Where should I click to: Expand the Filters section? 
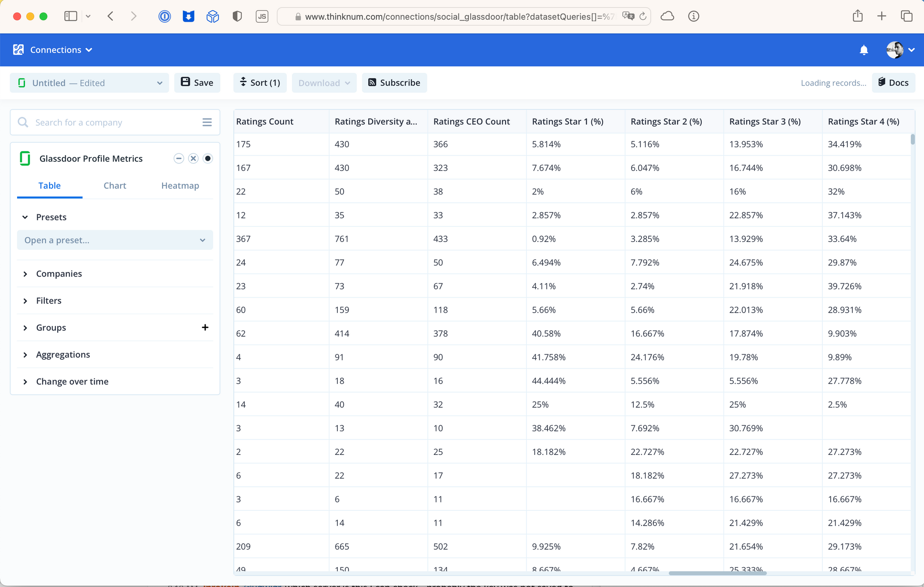[49, 301]
